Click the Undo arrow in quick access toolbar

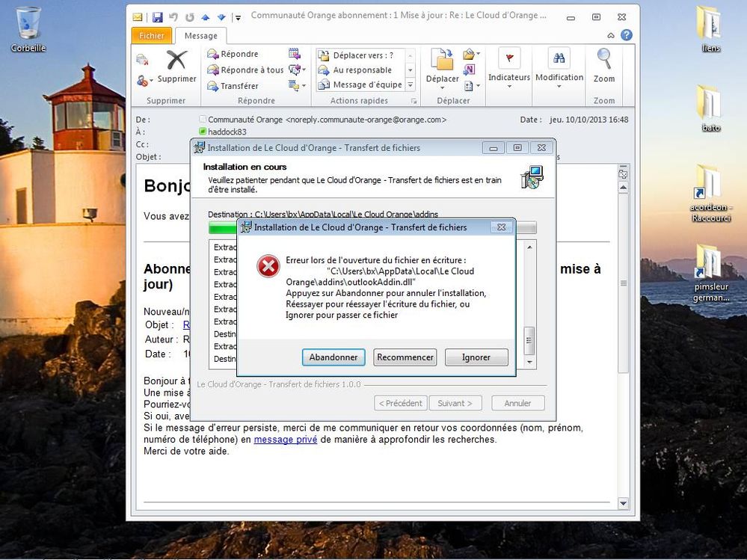coord(173,17)
